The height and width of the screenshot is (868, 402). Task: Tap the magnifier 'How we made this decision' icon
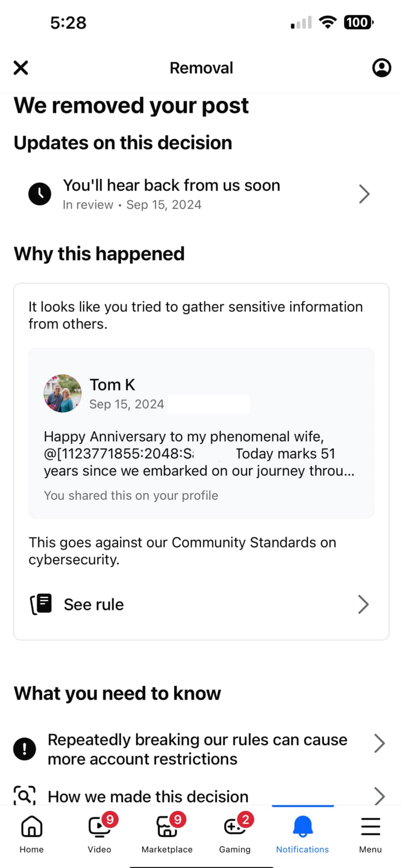25,796
